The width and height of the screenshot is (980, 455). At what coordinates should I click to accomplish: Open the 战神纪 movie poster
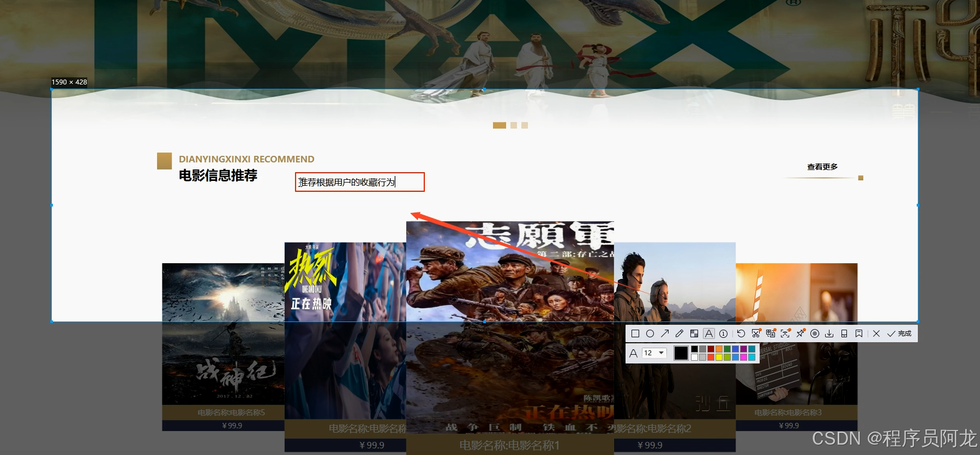tap(223, 334)
